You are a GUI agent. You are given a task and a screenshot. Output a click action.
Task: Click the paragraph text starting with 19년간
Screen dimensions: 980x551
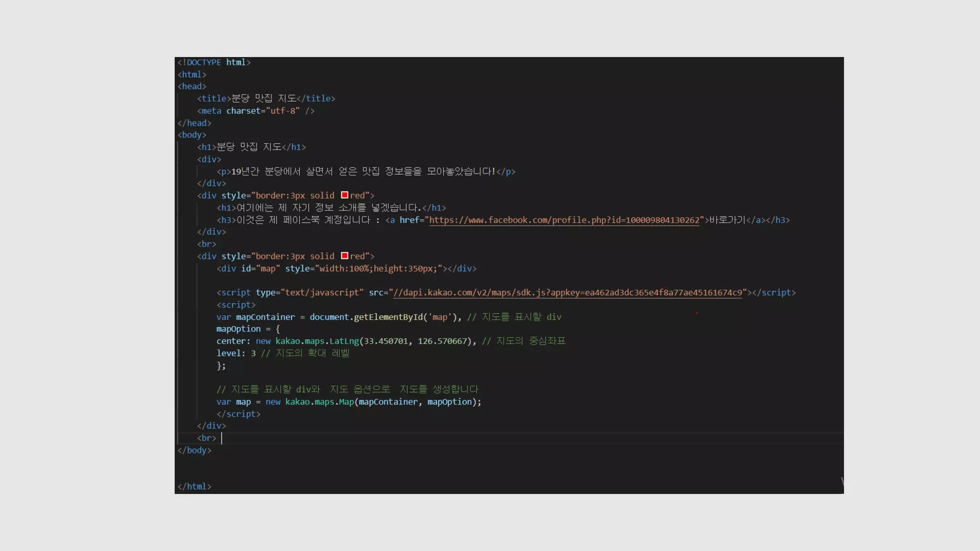[x=363, y=171]
